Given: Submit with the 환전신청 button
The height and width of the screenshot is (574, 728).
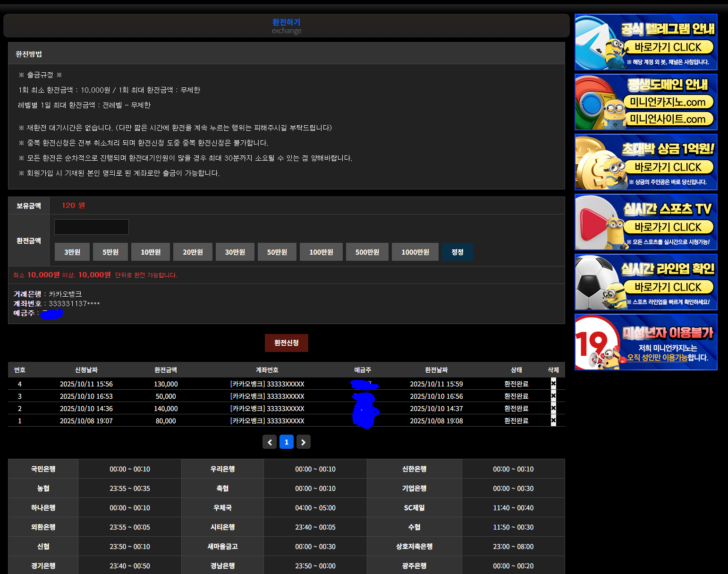Looking at the screenshot, I should (287, 343).
